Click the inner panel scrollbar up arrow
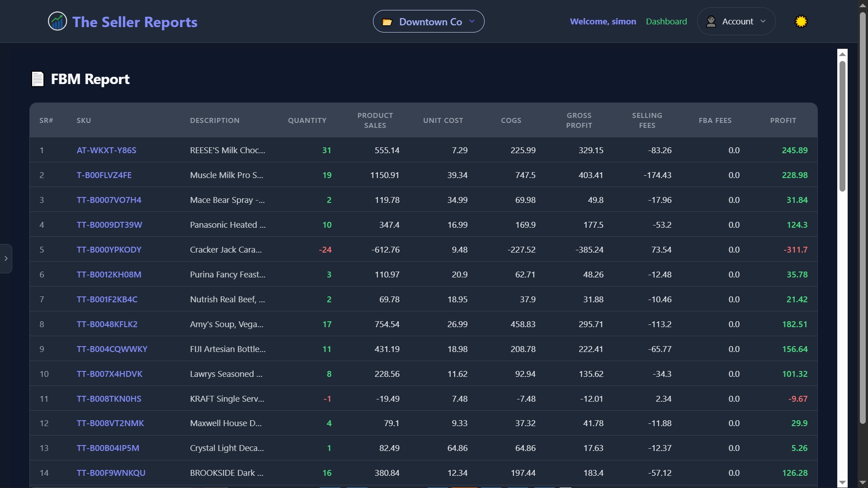This screenshot has height=488, width=868. 842,54
